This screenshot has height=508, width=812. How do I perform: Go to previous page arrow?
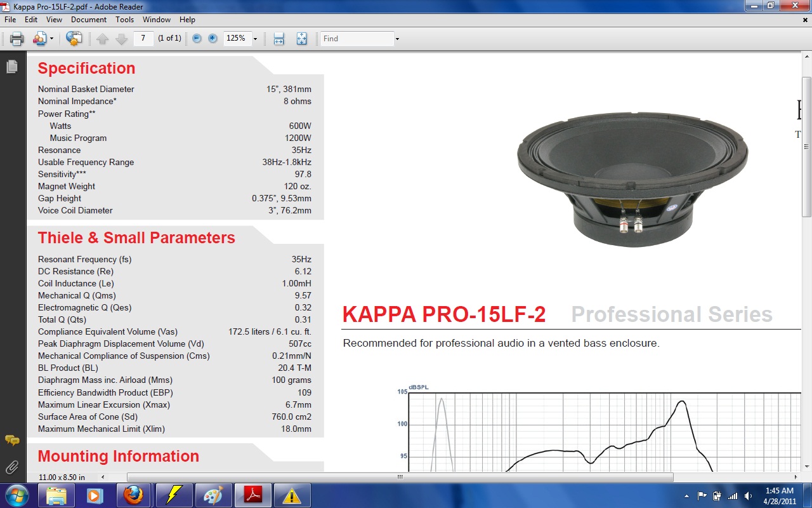[x=103, y=39]
